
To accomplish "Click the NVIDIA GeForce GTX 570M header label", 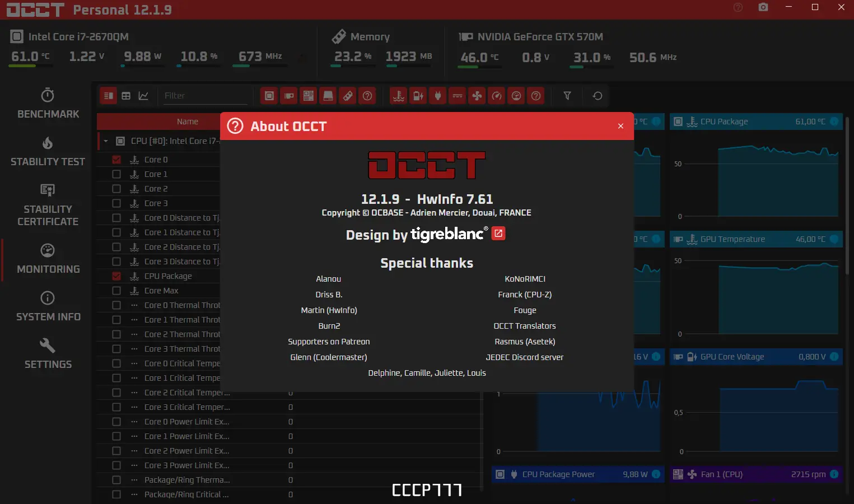I will pyautogui.click(x=540, y=37).
